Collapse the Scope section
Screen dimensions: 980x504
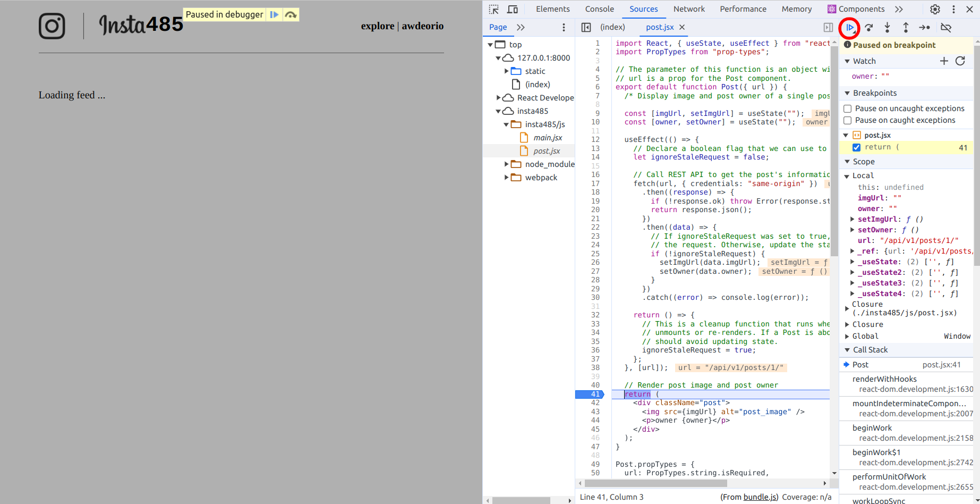pyautogui.click(x=847, y=162)
